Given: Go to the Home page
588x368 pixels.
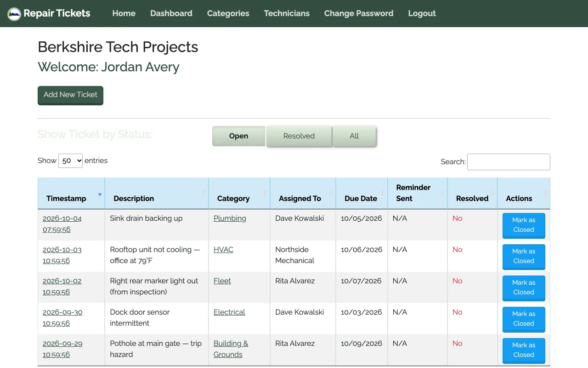Looking at the screenshot, I should [x=124, y=13].
